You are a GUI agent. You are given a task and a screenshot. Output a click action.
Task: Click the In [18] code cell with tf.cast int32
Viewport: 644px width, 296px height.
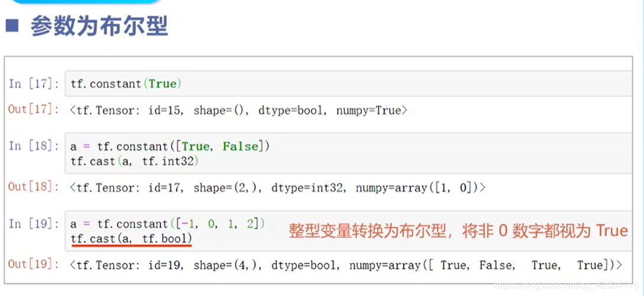coord(348,154)
